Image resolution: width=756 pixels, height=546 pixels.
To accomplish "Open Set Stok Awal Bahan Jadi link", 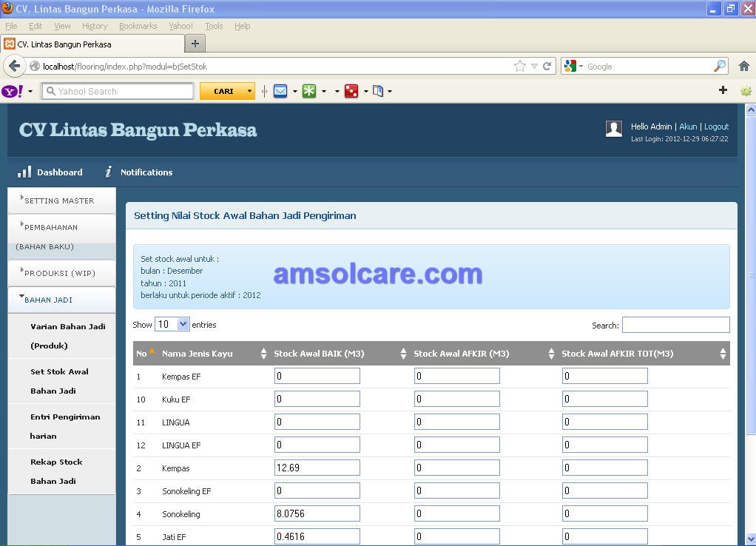I will coord(59,382).
